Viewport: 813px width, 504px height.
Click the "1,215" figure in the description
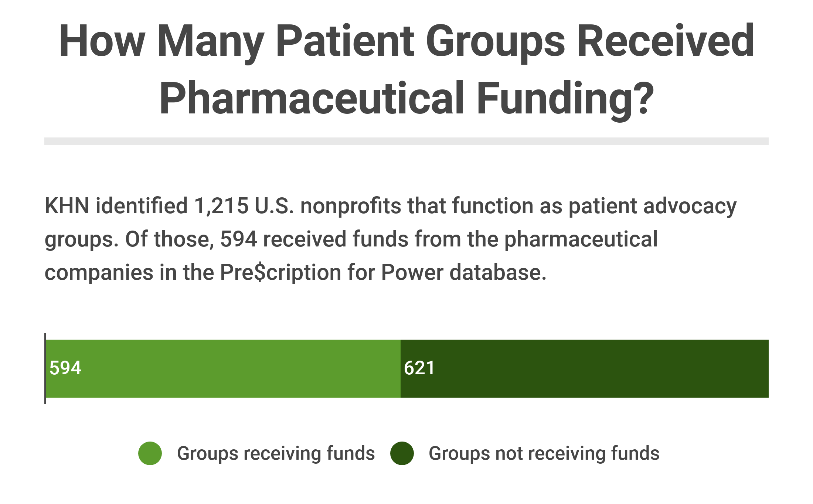pos(221,206)
